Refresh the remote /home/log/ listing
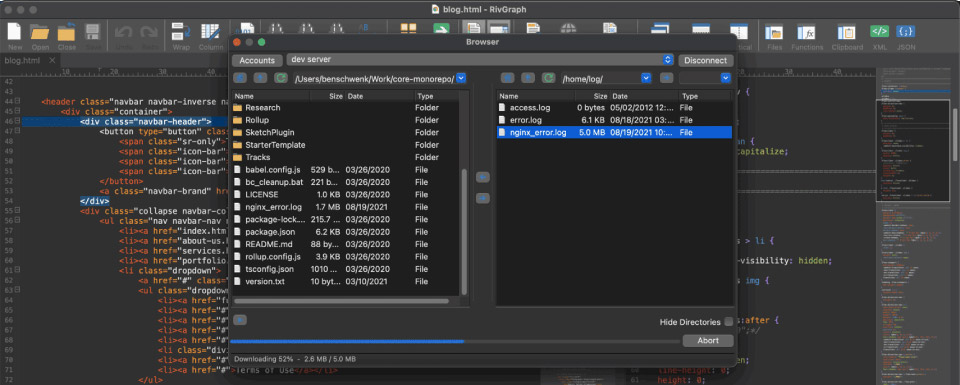This screenshot has width=960, height=385. [549, 78]
